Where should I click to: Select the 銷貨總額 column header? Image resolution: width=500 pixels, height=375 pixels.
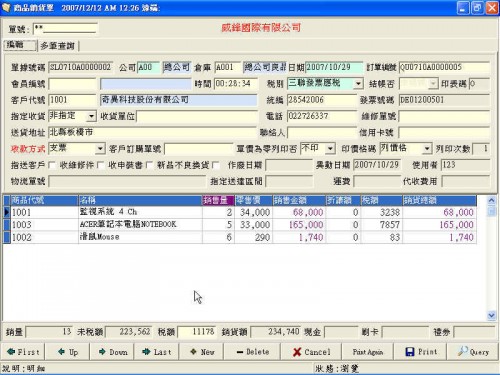(439, 200)
